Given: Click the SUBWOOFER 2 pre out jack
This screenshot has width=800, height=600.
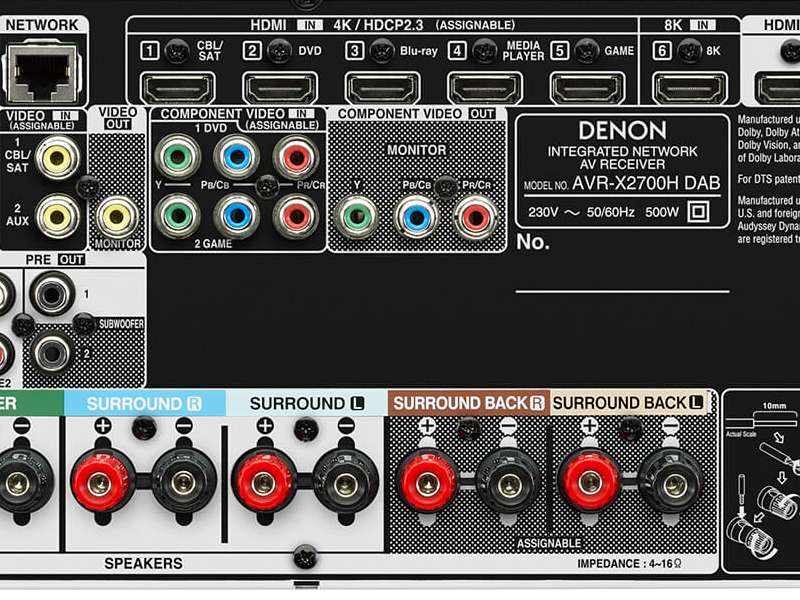Looking at the screenshot, I should pyautogui.click(x=52, y=353).
